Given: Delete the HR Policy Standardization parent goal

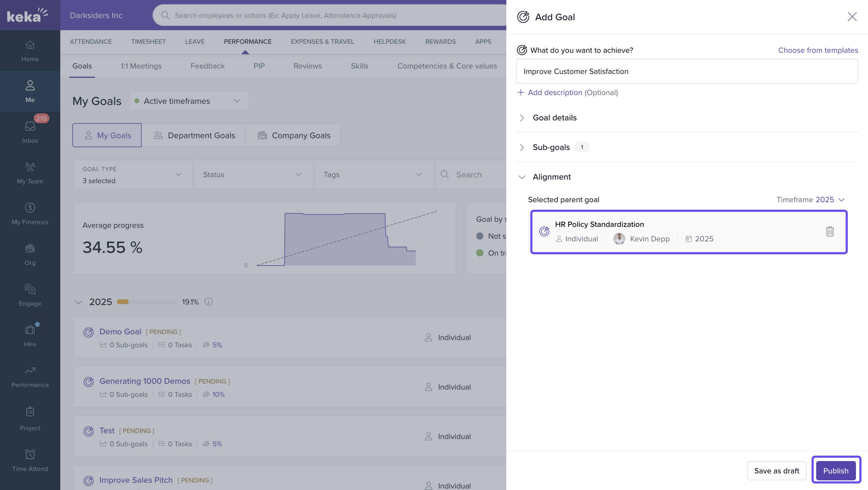Looking at the screenshot, I should (830, 231).
